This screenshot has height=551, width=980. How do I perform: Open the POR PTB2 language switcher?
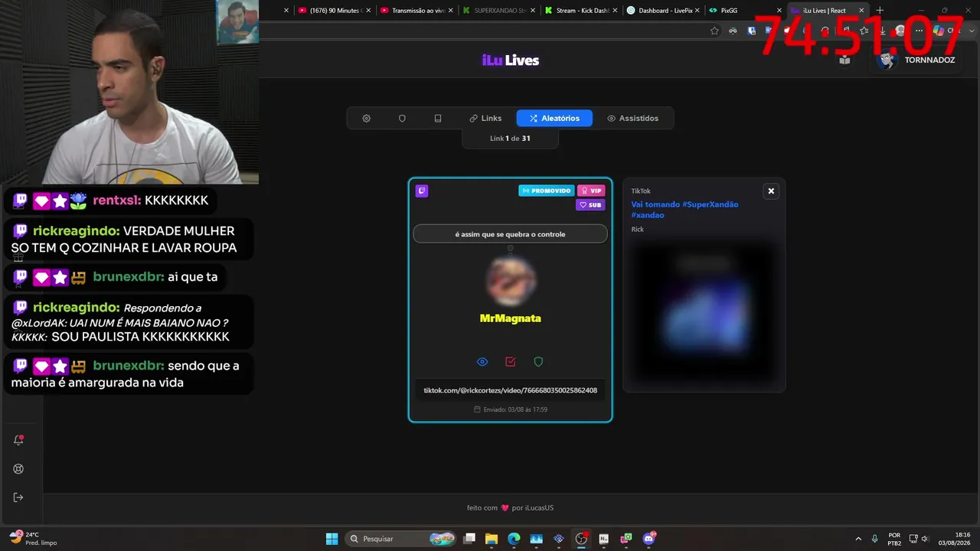point(894,539)
